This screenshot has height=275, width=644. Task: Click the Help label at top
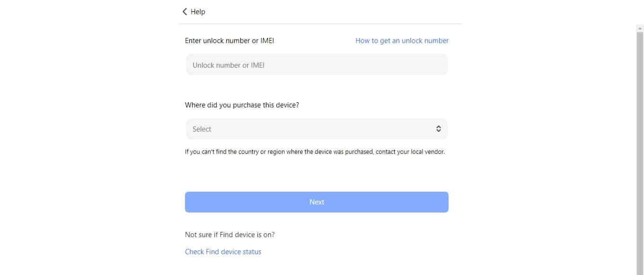coord(198,11)
